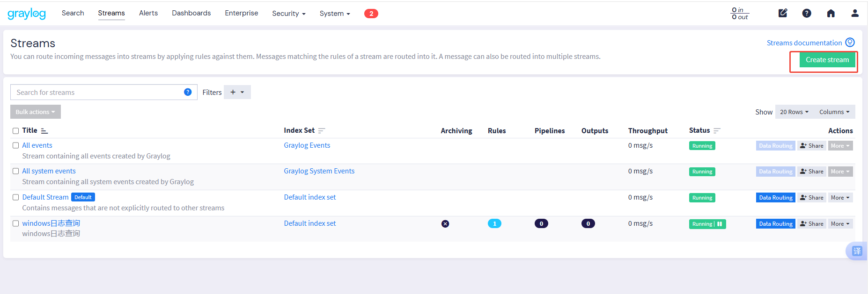This screenshot has width=868, height=294.
Task: Select the All system events checkbox
Action: click(x=15, y=171)
